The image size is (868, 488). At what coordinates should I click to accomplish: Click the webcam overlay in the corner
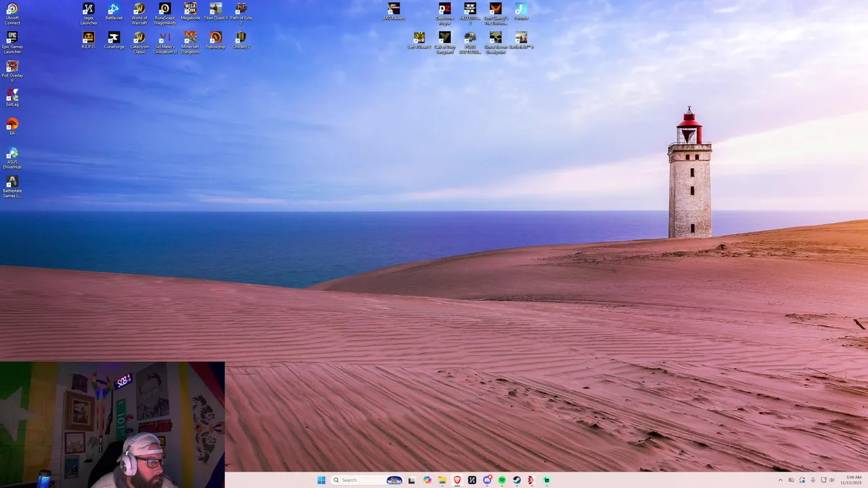[x=112, y=425]
